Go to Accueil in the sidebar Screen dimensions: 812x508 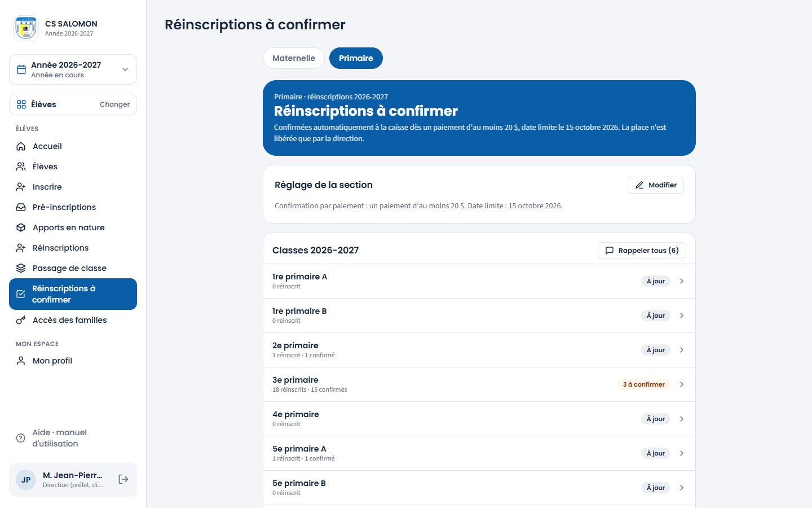click(73, 146)
